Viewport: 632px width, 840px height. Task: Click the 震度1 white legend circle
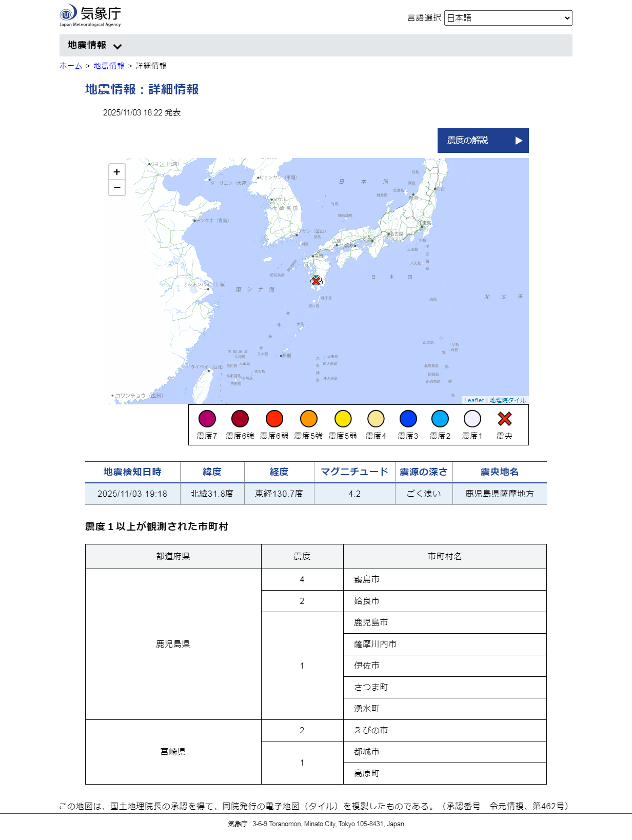pos(472,419)
